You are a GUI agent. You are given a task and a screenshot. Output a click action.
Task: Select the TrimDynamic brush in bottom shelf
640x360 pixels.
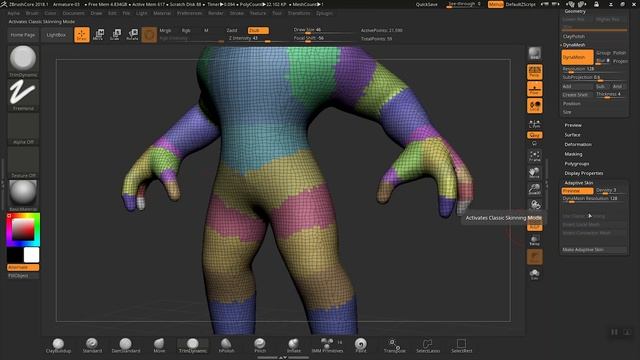(193, 345)
